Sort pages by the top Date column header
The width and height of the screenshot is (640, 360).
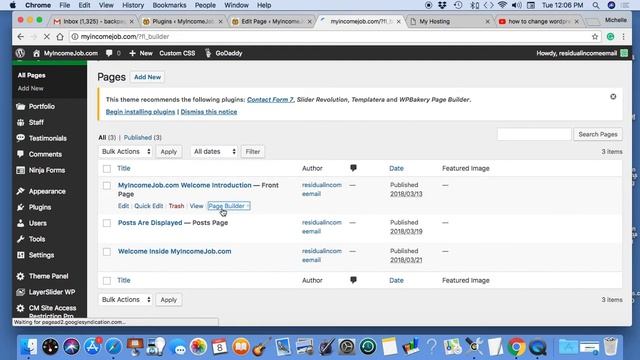396,168
